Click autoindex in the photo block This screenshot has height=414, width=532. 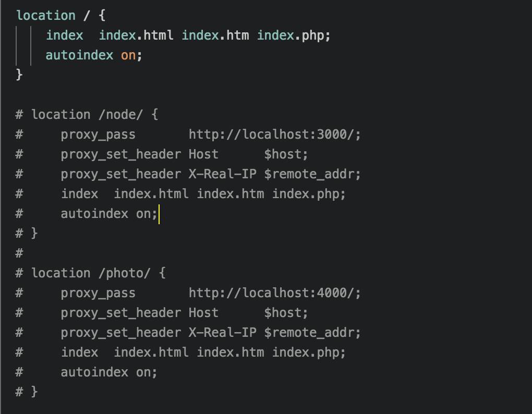tap(94, 372)
